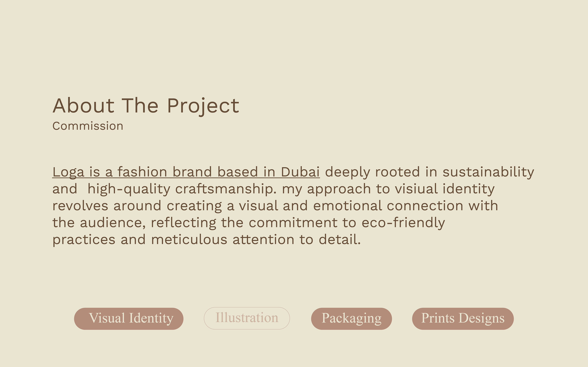The height and width of the screenshot is (367, 588).
Task: Click the word eco-friendly in the text
Action: tap(403, 223)
